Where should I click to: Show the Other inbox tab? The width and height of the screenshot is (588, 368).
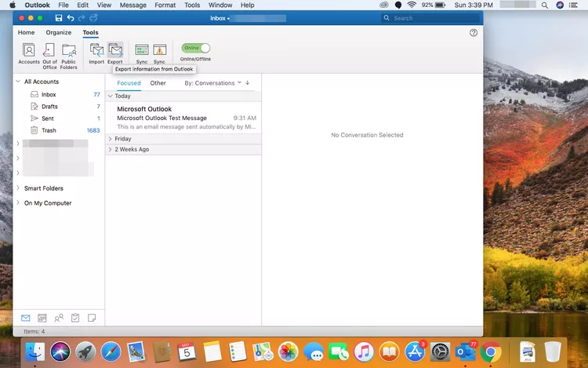point(158,83)
